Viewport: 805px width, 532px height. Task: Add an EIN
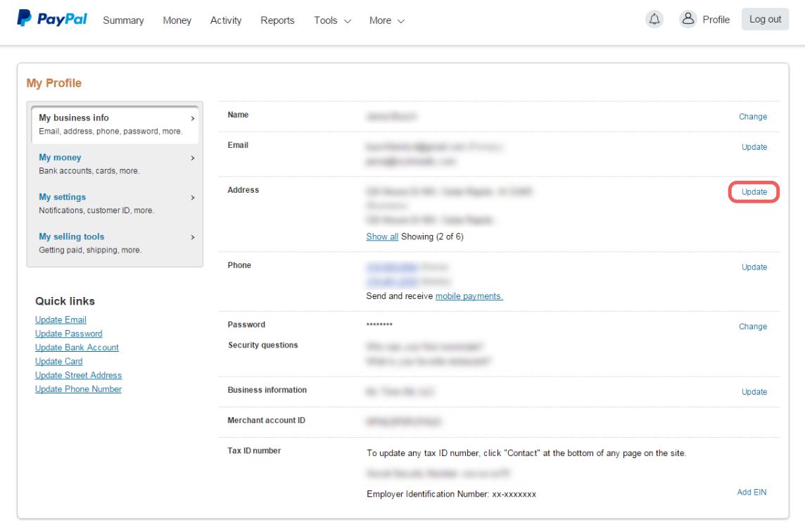pos(752,492)
